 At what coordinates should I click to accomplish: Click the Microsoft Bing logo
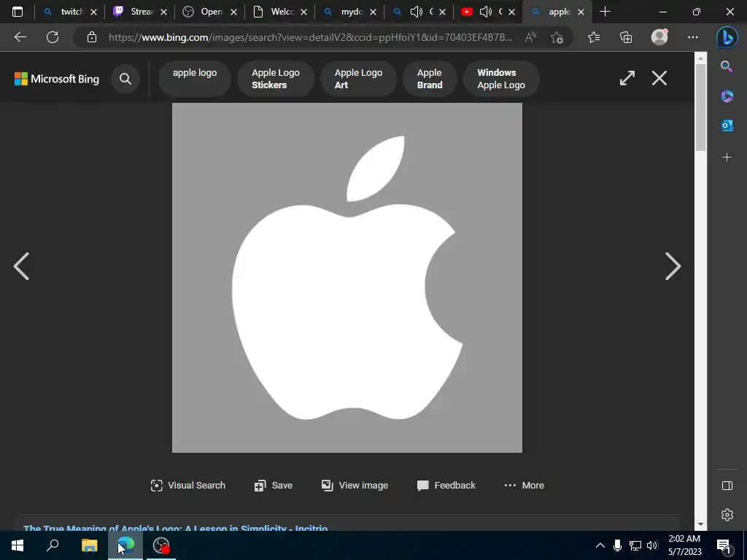[57, 79]
